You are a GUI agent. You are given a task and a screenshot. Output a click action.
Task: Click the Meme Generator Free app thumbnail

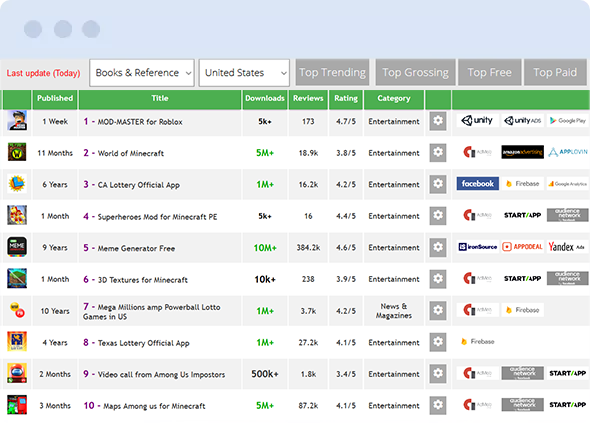click(17, 247)
